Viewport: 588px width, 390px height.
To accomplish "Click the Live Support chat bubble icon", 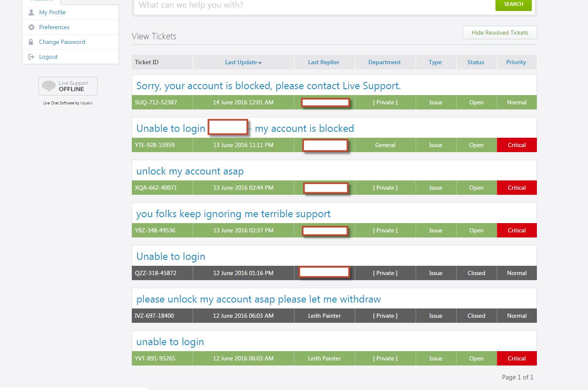I will 49,86.
